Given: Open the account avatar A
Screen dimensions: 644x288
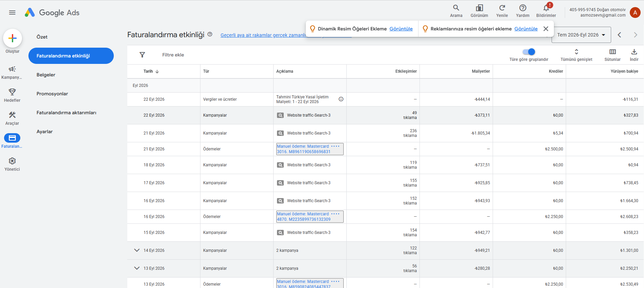Looking at the screenshot, I should click(x=635, y=13).
